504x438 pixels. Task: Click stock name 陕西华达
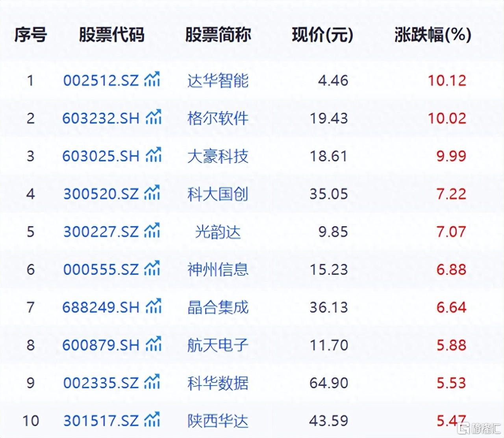pos(218,421)
